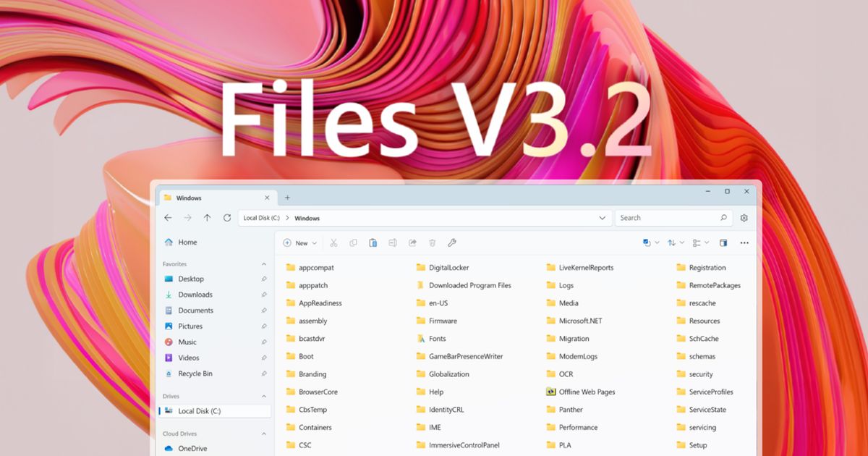Viewport: 868px width, 456px height.
Task: Click the search magnifier icon
Action: pos(723,218)
